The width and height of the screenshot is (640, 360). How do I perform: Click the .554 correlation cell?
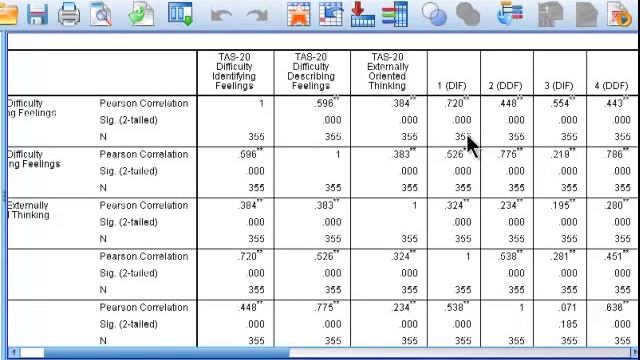click(563, 103)
